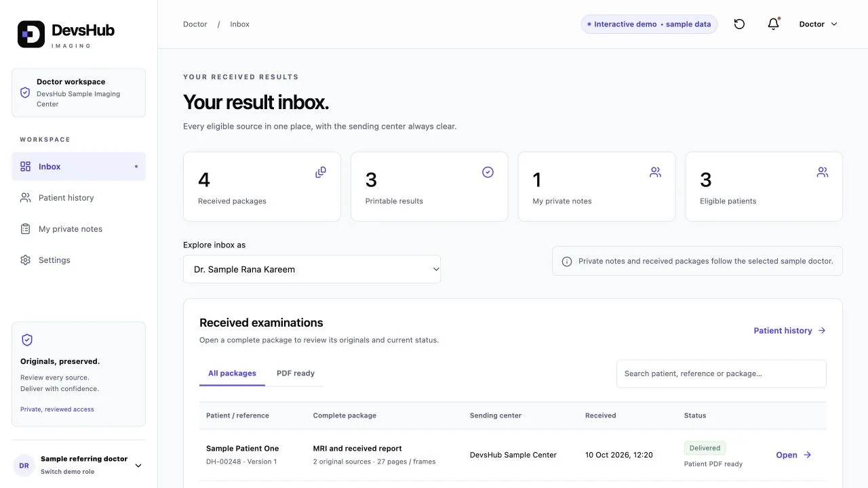The height and width of the screenshot is (488, 868).
Task: Click the Delivered status badge
Action: pyautogui.click(x=705, y=448)
